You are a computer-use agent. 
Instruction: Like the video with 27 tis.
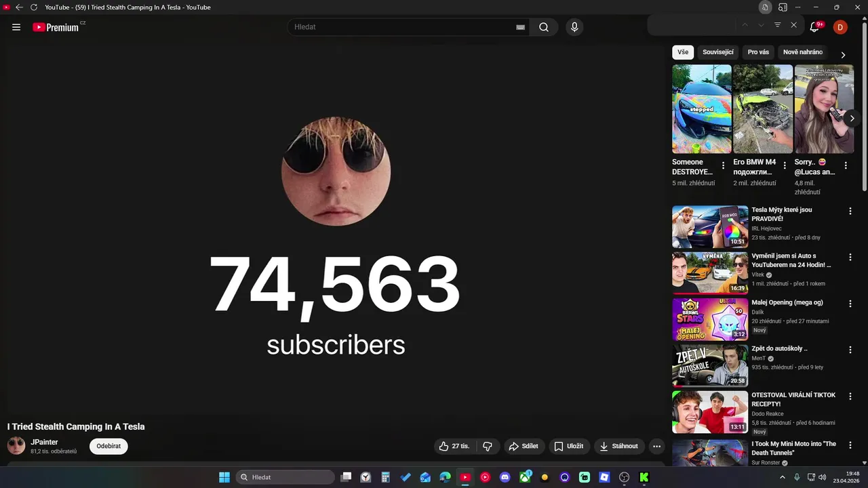click(x=454, y=446)
